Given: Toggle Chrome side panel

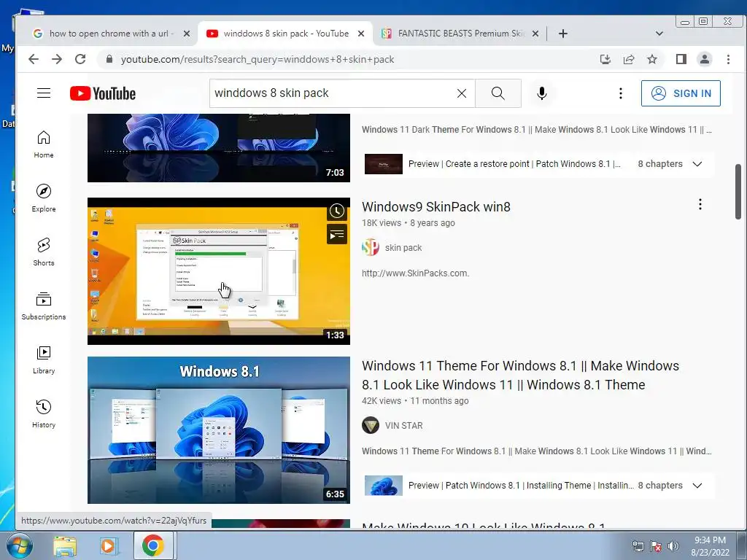Looking at the screenshot, I should [681, 59].
